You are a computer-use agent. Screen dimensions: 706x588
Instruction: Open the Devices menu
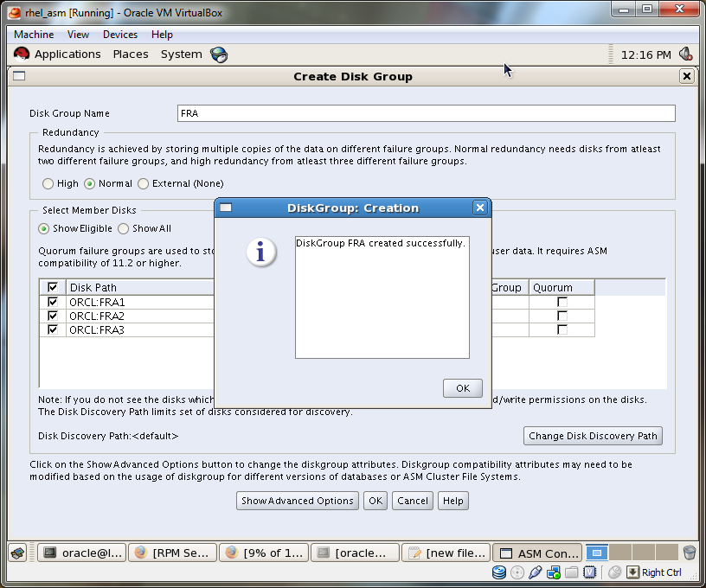[120, 35]
